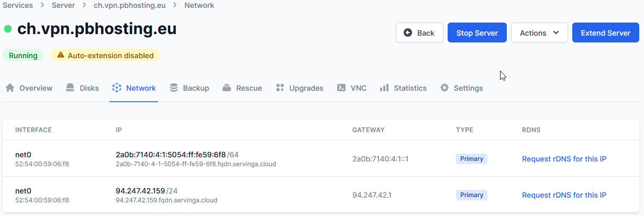Click the Backup database icon
644x216 pixels.
pos(174,88)
